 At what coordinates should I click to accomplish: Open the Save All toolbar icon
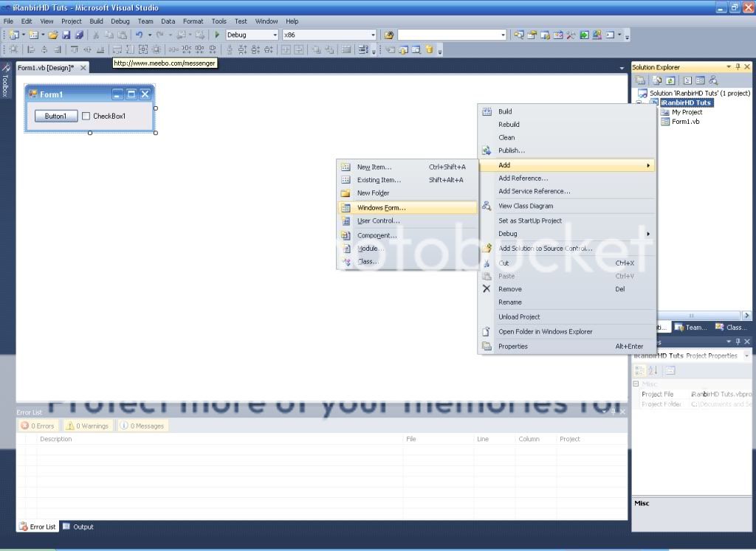tap(79, 35)
